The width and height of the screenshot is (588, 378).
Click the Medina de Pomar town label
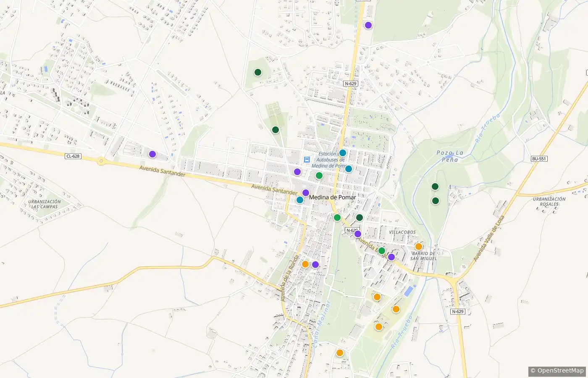[x=332, y=197]
